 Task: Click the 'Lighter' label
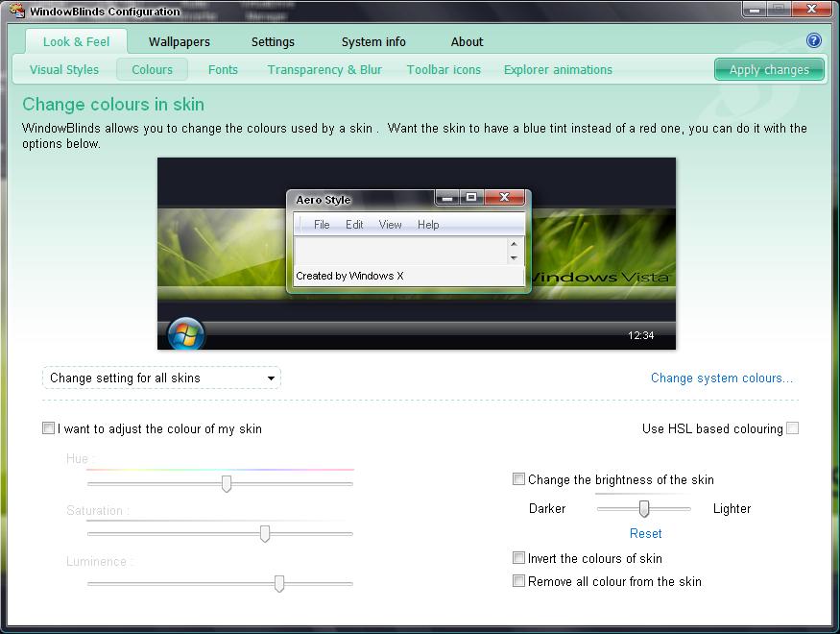click(x=732, y=508)
